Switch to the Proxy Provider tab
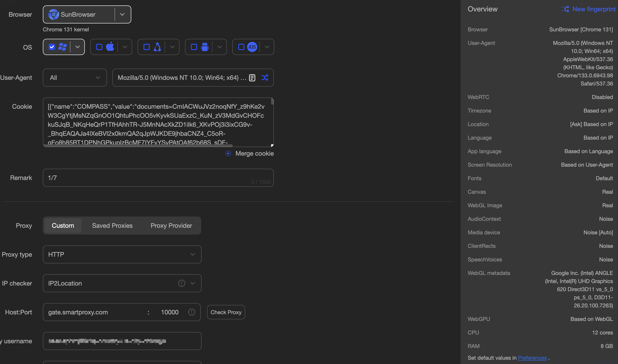Viewport: 618px width, 364px height. [x=171, y=226]
